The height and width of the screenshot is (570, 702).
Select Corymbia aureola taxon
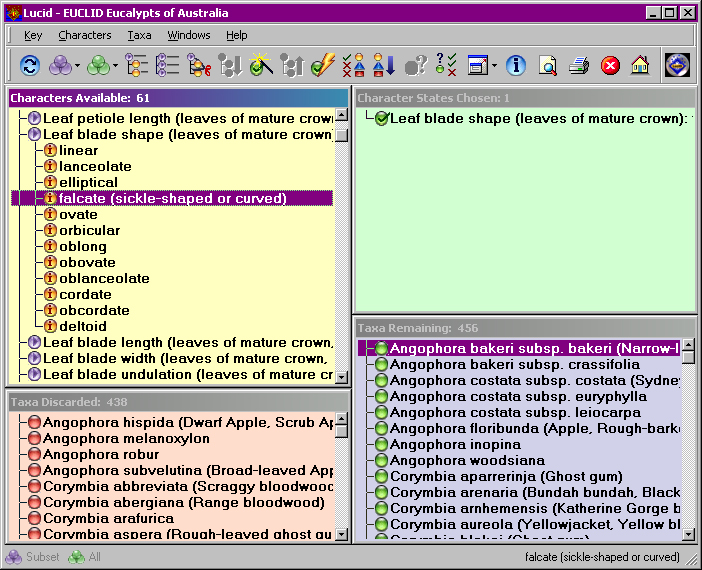pyautogui.click(x=535, y=524)
